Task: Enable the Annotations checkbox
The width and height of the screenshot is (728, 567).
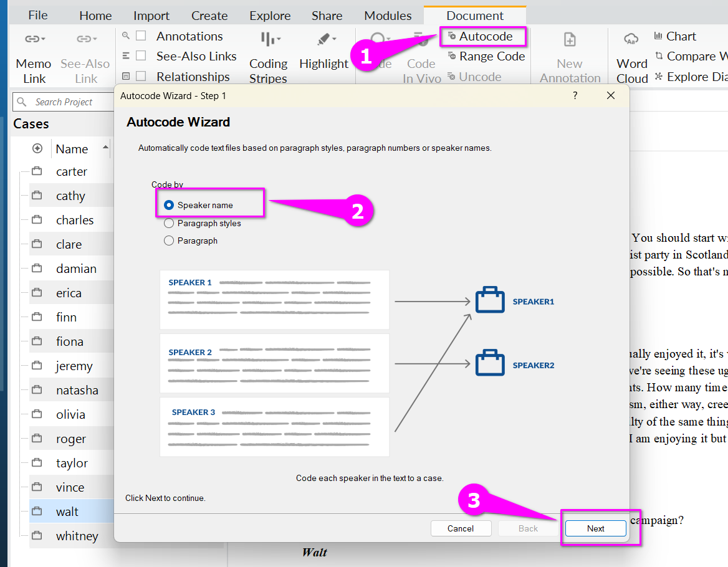Action: click(141, 36)
